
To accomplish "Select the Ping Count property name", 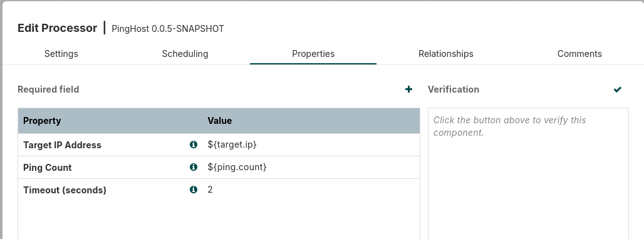I will 47,168.
